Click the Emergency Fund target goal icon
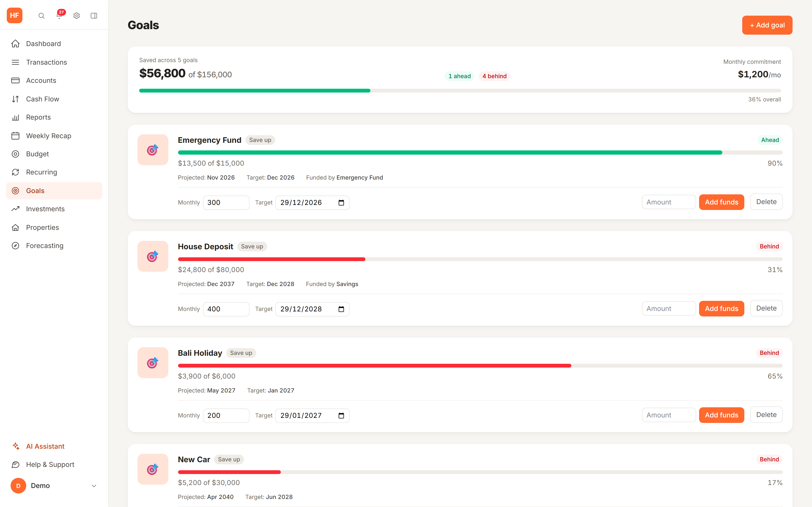Viewport: 812px width, 507px height. tap(153, 150)
